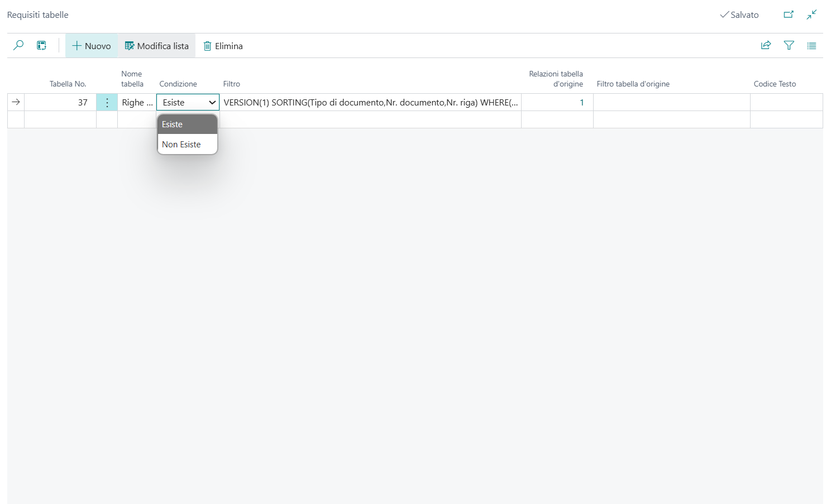Click Requisiti tabelle page title
This screenshot has width=831, height=504.
click(38, 15)
